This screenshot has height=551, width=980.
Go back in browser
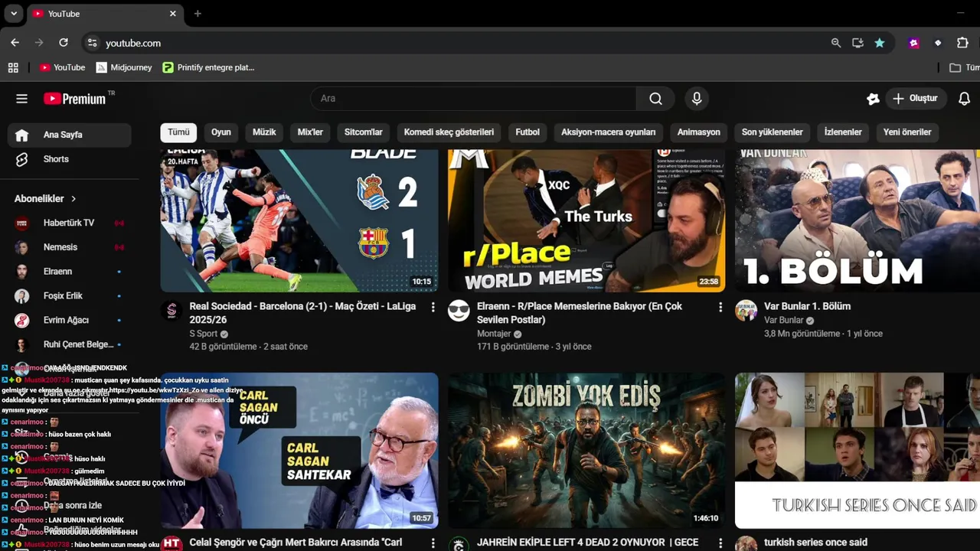tap(15, 43)
